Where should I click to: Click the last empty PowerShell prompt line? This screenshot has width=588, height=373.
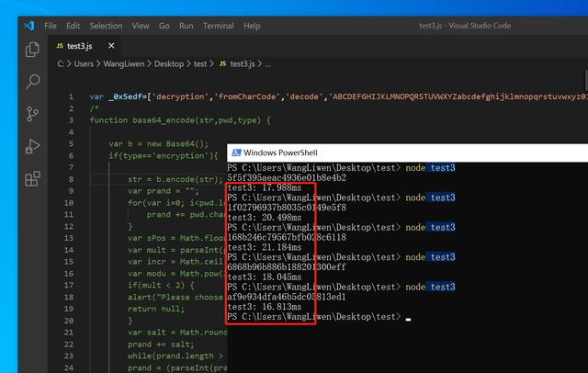pos(319,317)
